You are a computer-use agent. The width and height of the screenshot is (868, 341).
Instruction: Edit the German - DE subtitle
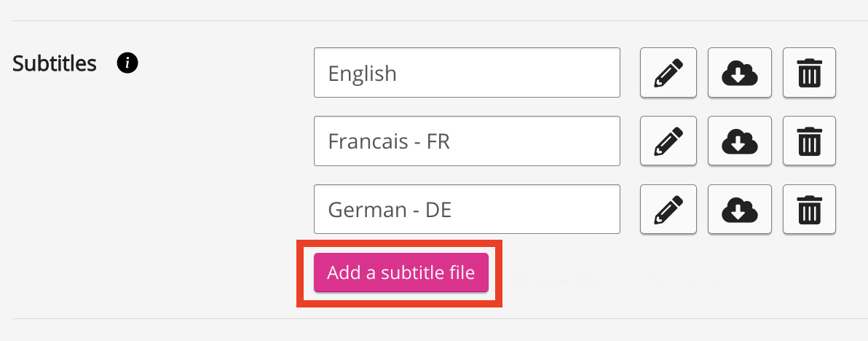668,209
